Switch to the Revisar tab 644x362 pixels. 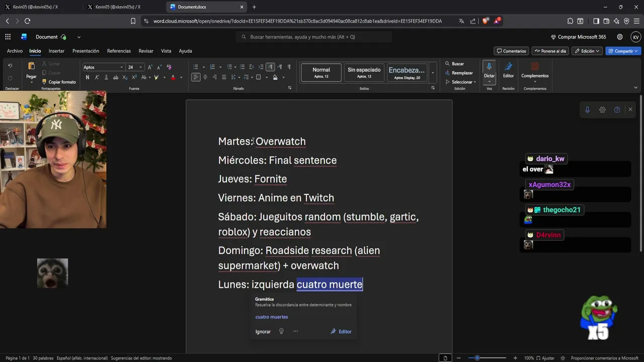point(146,51)
